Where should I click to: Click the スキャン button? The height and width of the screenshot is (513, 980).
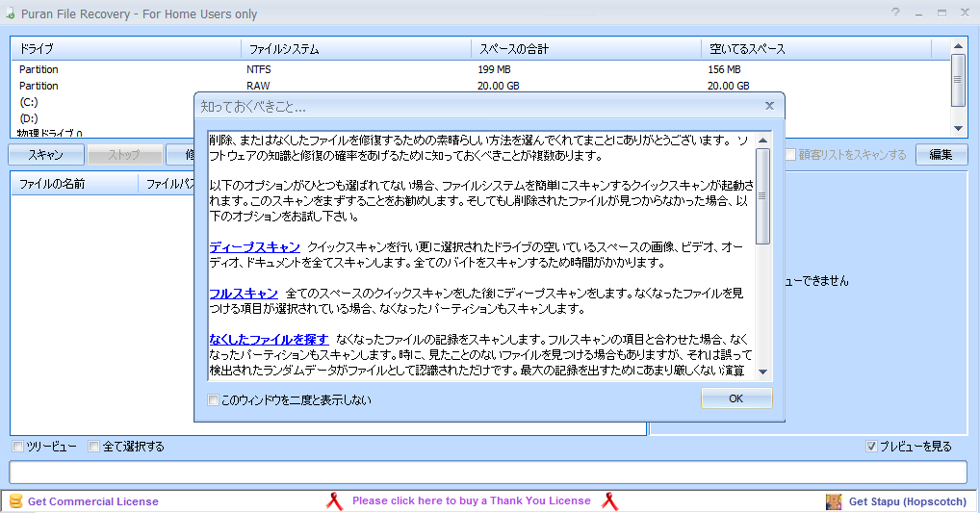(46, 154)
